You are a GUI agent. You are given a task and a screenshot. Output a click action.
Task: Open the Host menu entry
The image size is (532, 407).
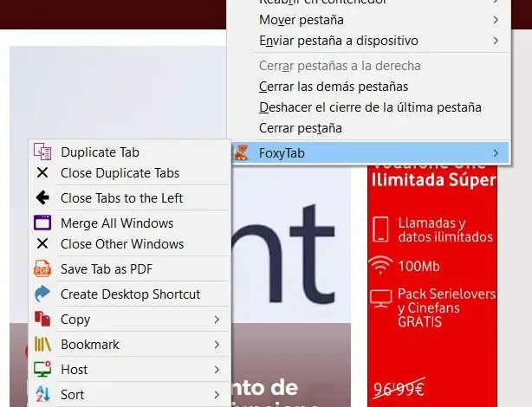point(130,370)
